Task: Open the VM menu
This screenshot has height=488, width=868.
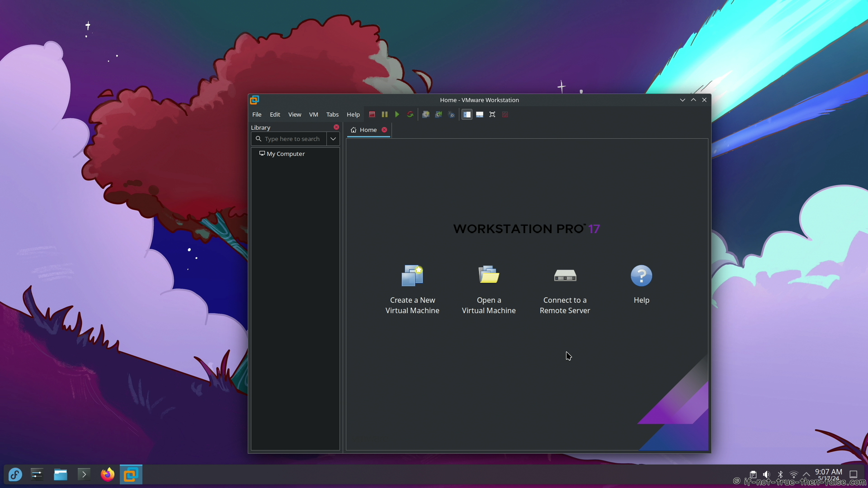Action: (314, 114)
